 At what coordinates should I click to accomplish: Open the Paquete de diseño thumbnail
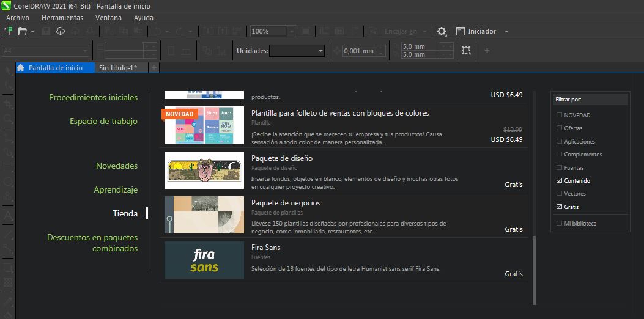click(x=204, y=170)
